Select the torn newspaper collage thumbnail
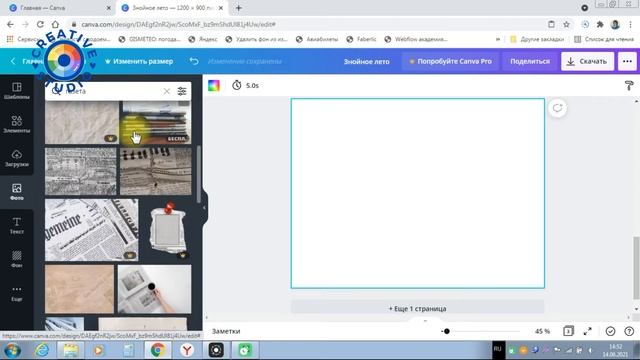Viewport: 640px width, 360px height. [156, 171]
